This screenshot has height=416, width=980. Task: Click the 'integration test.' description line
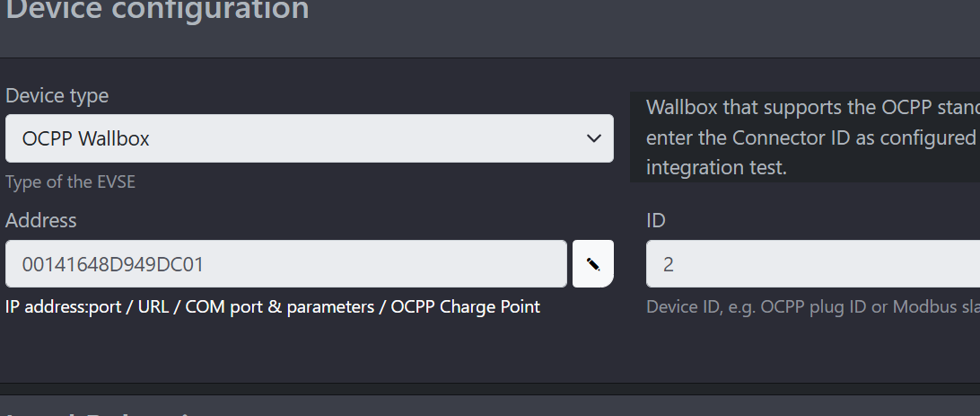(x=716, y=168)
